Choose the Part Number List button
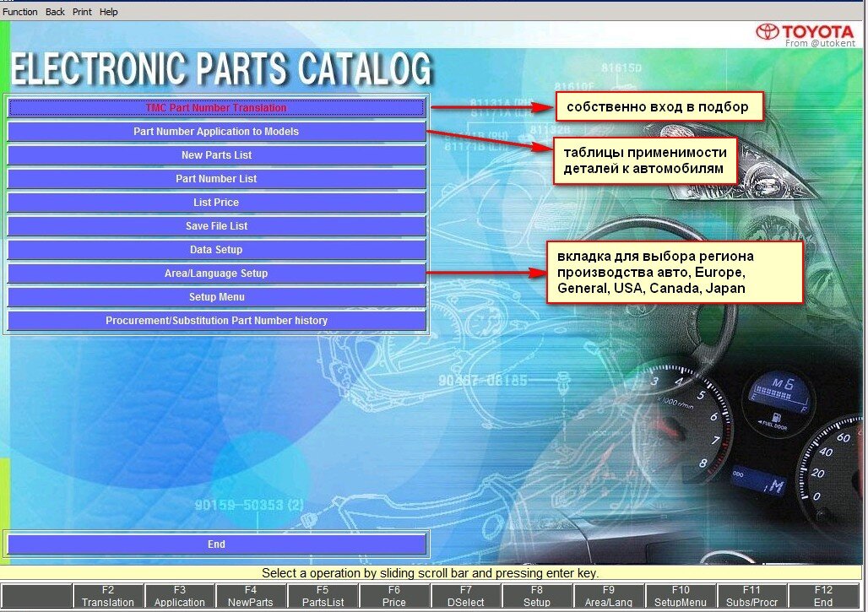Image resolution: width=868 pixels, height=612 pixels. [216, 179]
